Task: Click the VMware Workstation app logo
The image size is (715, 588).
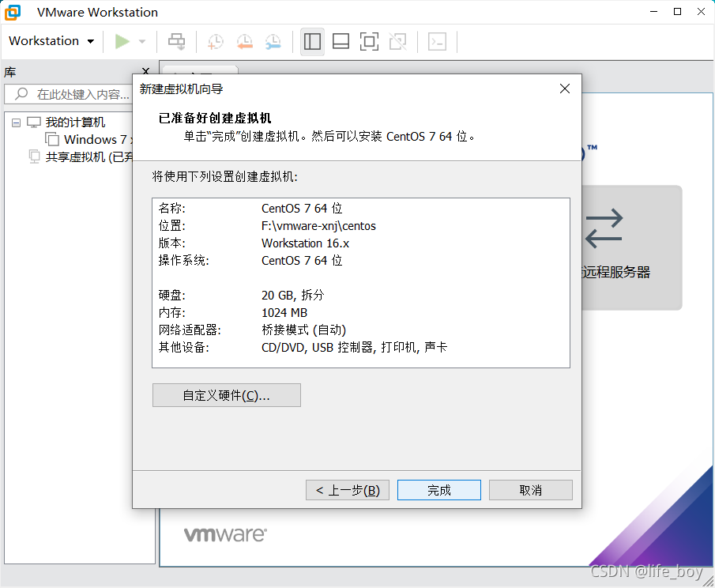Action: pyautogui.click(x=13, y=13)
